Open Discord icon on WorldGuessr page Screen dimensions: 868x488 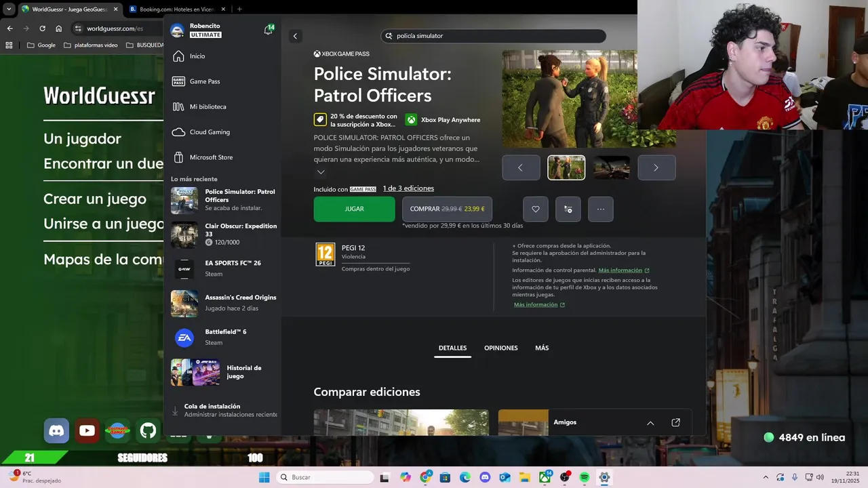point(56,430)
